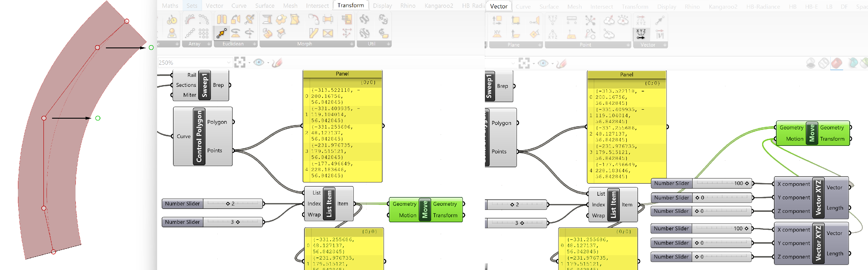Switch to the Kangaroo2 tab
The width and height of the screenshot is (868, 270).
tap(438, 6)
